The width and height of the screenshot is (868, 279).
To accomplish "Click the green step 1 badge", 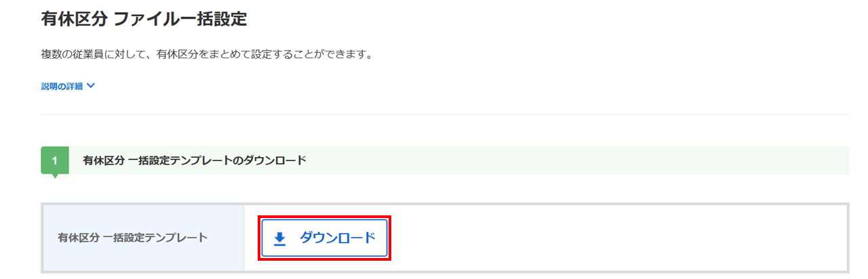I will coord(55,160).
